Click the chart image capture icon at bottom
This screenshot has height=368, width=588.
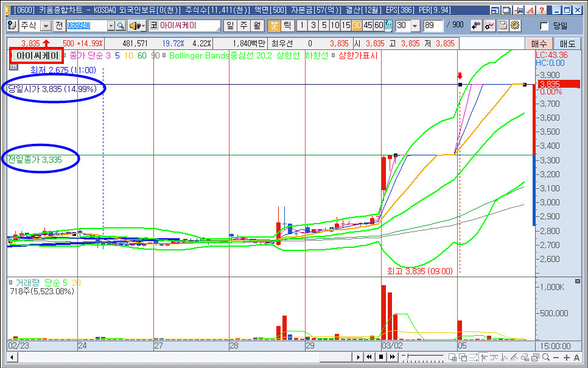click(535, 357)
